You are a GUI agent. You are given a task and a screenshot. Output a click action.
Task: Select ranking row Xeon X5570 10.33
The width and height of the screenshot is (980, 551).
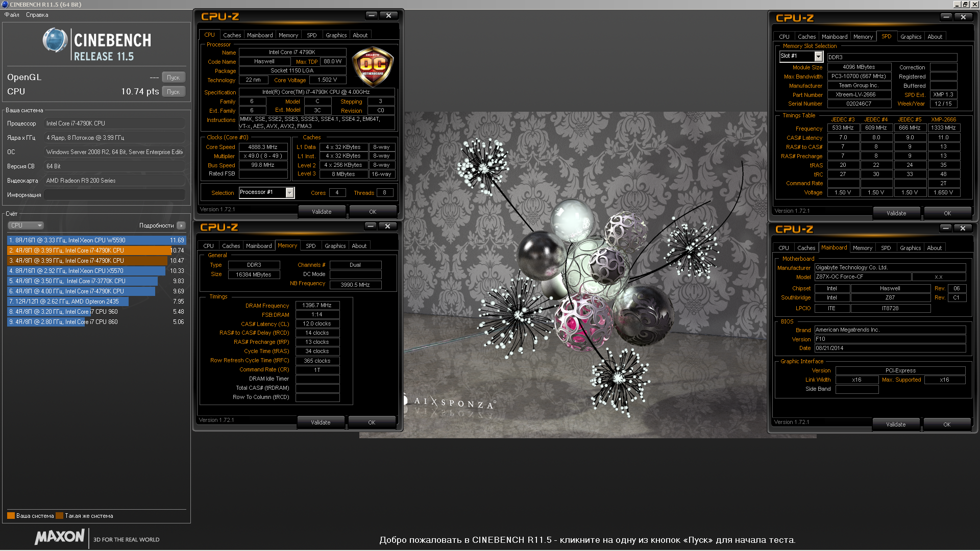[96, 271]
